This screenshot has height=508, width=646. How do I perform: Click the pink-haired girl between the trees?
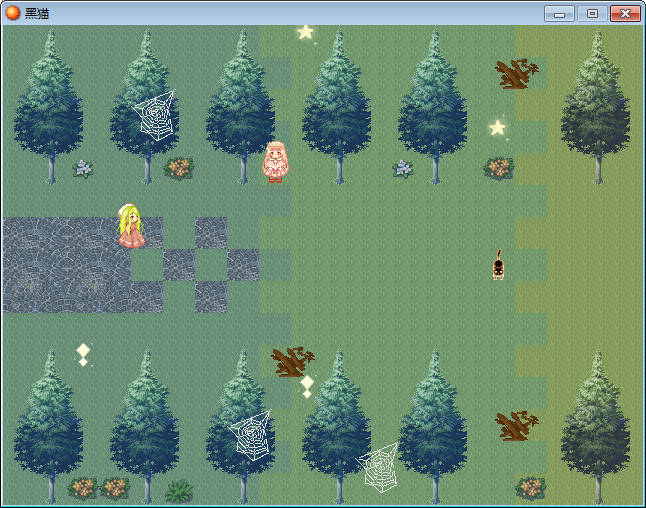(x=275, y=162)
